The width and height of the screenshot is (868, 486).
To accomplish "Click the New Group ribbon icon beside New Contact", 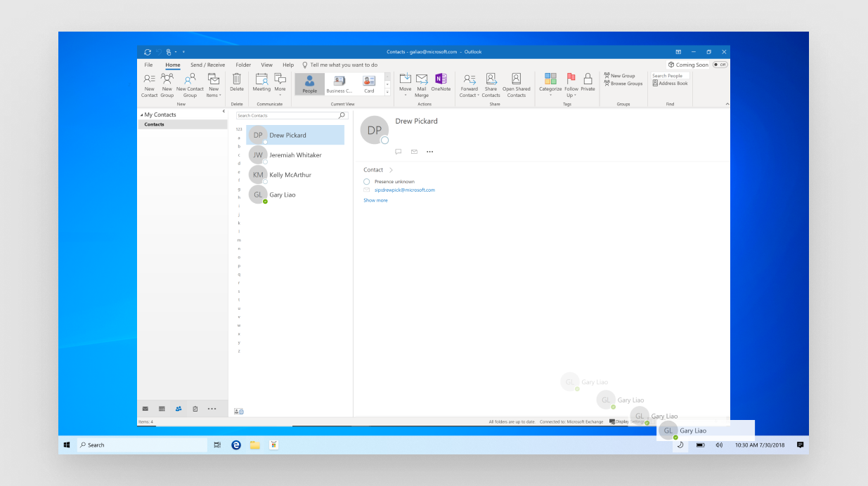I will click(167, 85).
